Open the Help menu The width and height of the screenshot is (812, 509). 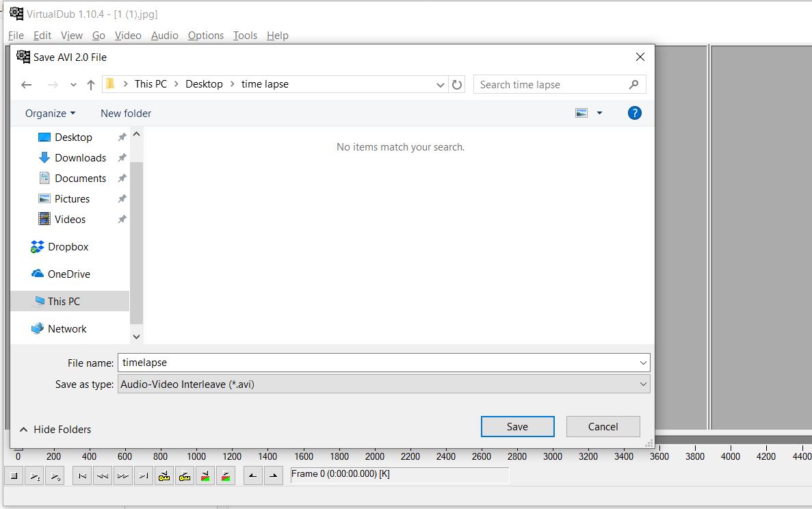(278, 35)
